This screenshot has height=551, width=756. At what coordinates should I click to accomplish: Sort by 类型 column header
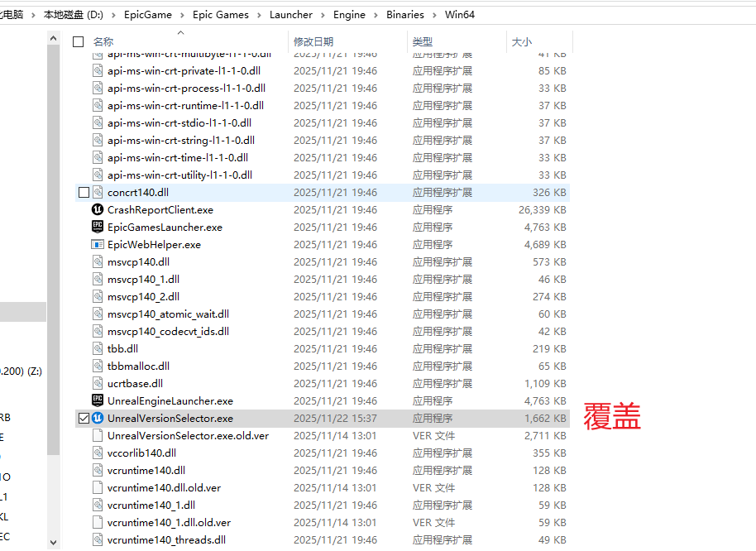[x=423, y=42]
